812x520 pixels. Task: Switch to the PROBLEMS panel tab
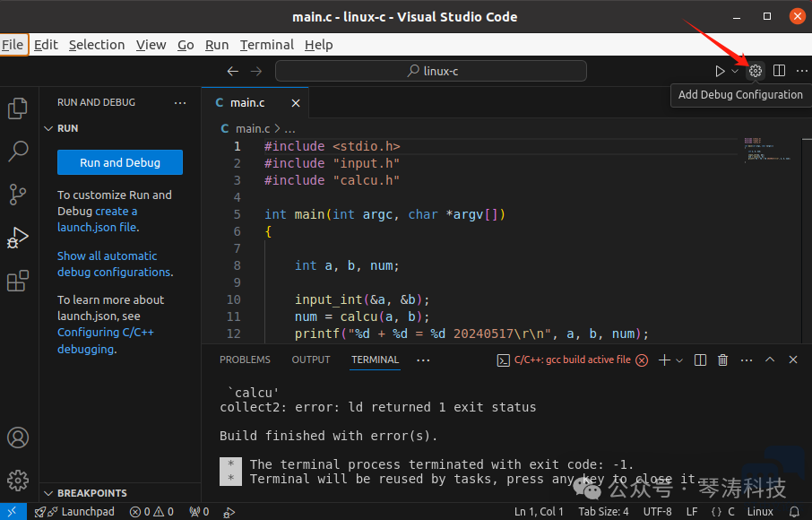(245, 360)
